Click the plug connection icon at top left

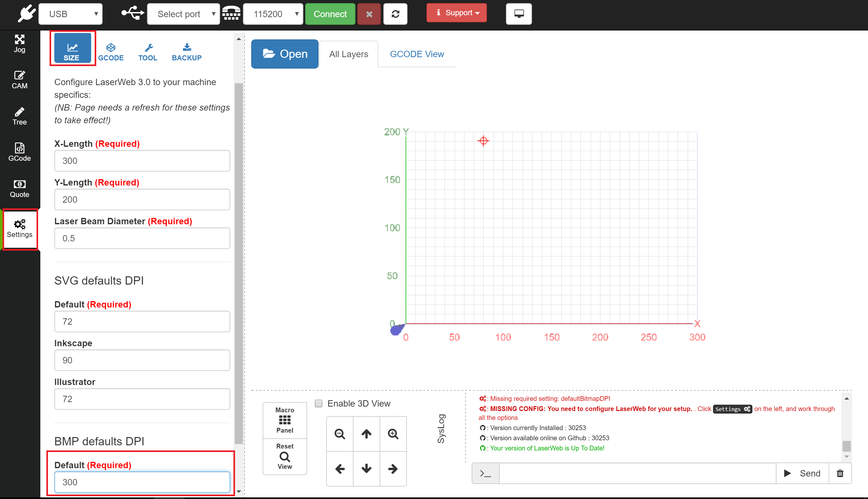click(26, 13)
